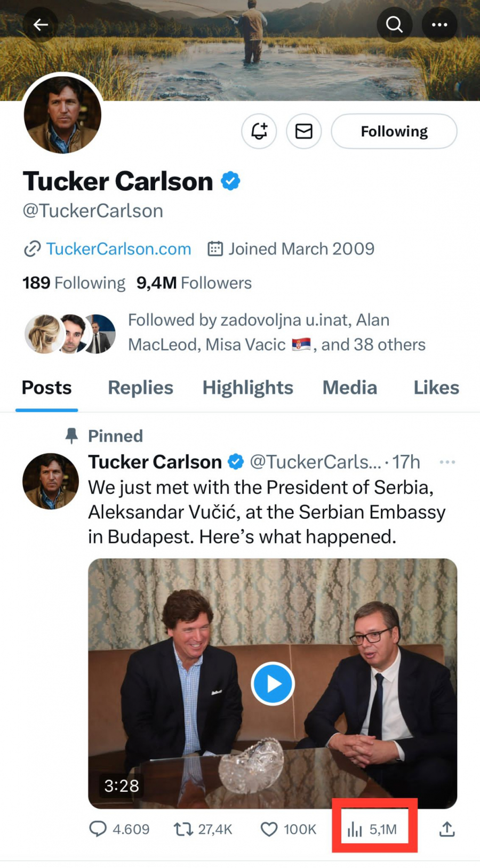Reply to the pinned post

[x=98, y=829]
